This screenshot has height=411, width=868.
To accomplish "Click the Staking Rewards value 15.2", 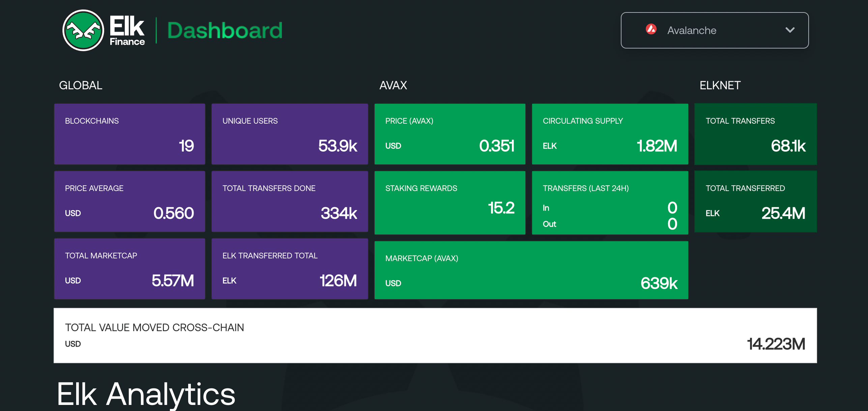I will tap(501, 208).
